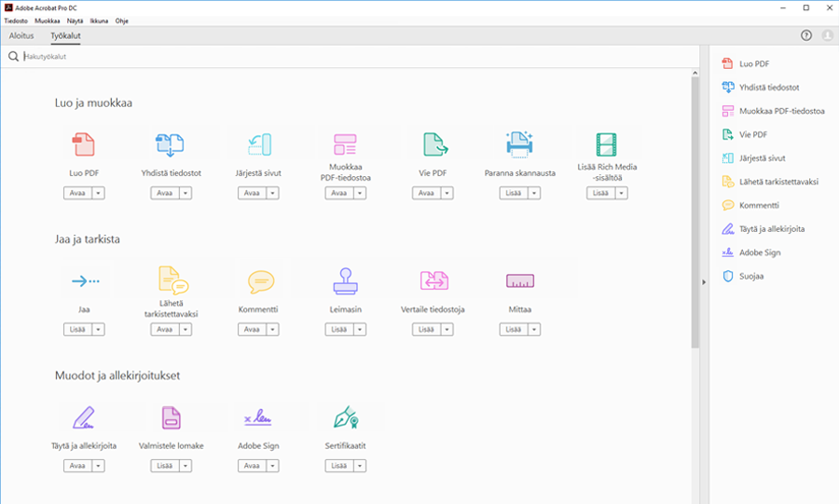This screenshot has width=839, height=504.
Task: Click Lisää button under Lisää Rich Media
Action: (601, 193)
